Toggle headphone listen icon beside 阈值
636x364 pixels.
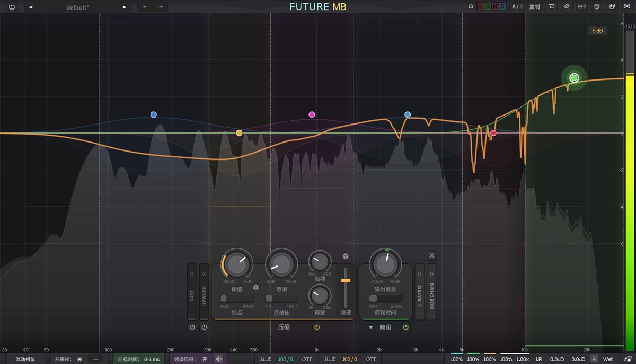(256, 287)
